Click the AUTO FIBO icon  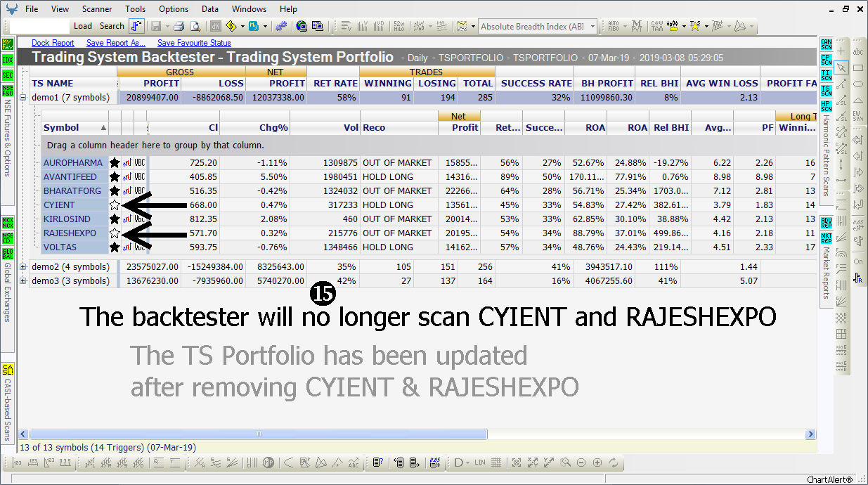point(614,26)
